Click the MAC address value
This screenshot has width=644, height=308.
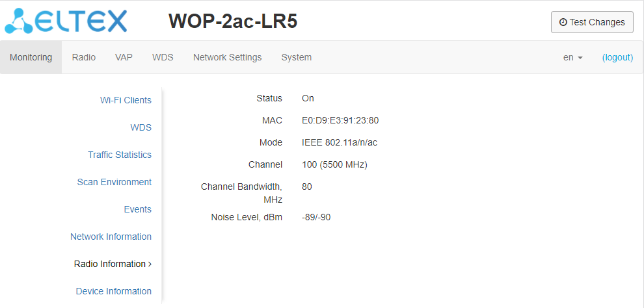coord(340,120)
